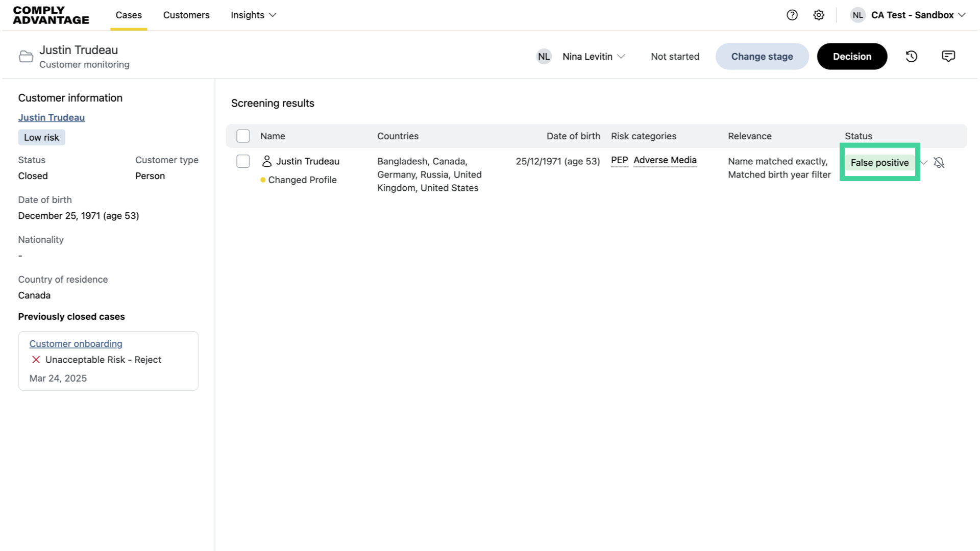Image resolution: width=980 pixels, height=551 pixels.
Task: Expand the False positive status dropdown
Action: coord(924,163)
